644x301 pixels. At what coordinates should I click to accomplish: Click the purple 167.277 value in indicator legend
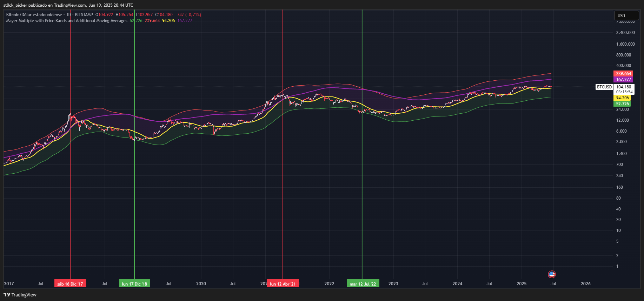(185, 21)
